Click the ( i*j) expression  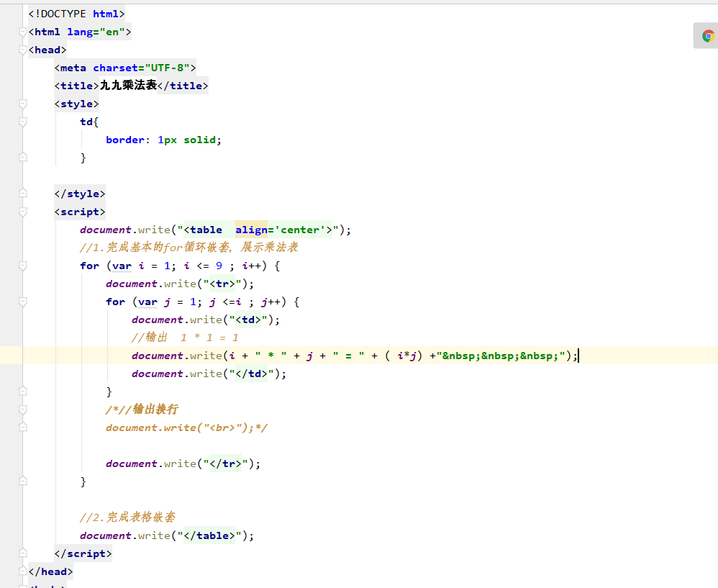(x=404, y=356)
